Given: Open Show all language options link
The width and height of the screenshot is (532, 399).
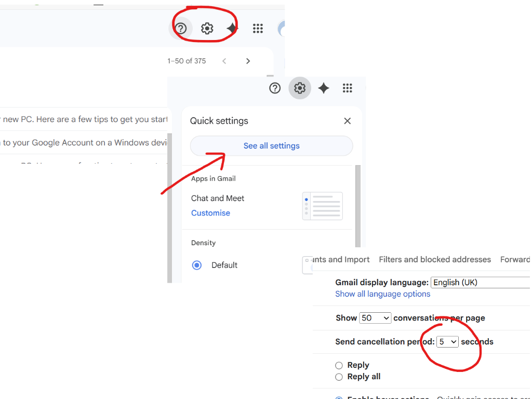Looking at the screenshot, I should (382, 294).
